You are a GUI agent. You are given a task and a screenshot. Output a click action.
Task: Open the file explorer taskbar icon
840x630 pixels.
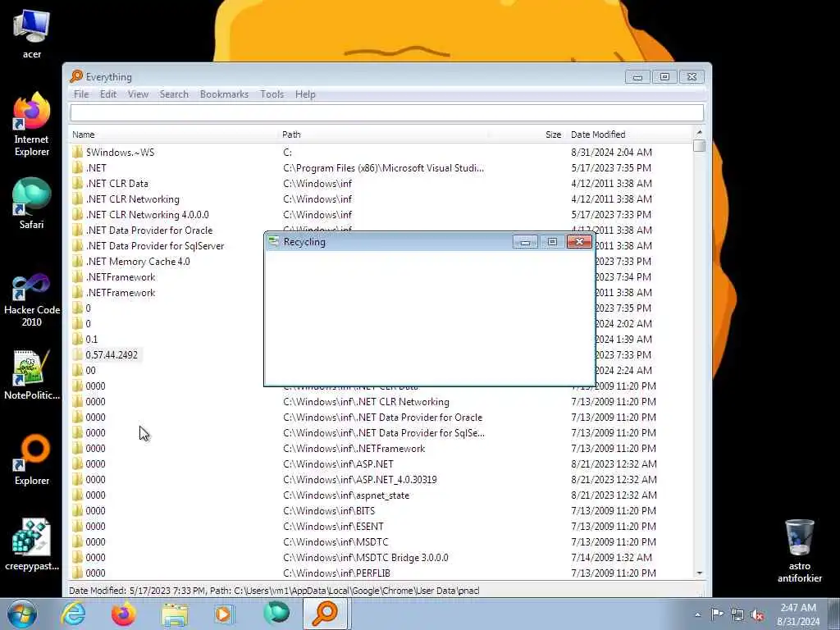click(x=175, y=614)
